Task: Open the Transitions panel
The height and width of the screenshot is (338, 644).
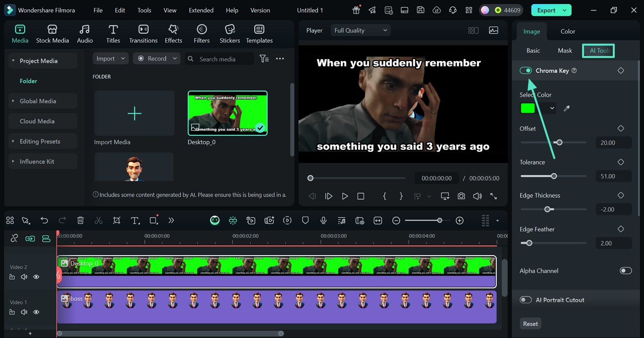Action: 143,34
